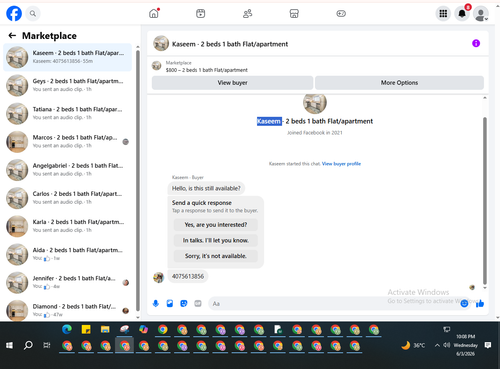This screenshot has height=369, width=500.
Task: Send quick reply "Yes, are you interested?"
Action: pos(216,225)
